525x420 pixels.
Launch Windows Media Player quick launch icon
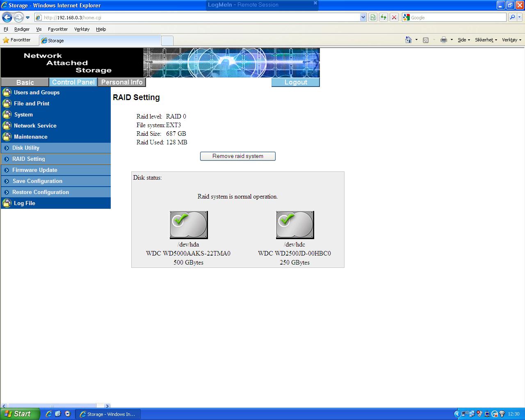click(68, 414)
